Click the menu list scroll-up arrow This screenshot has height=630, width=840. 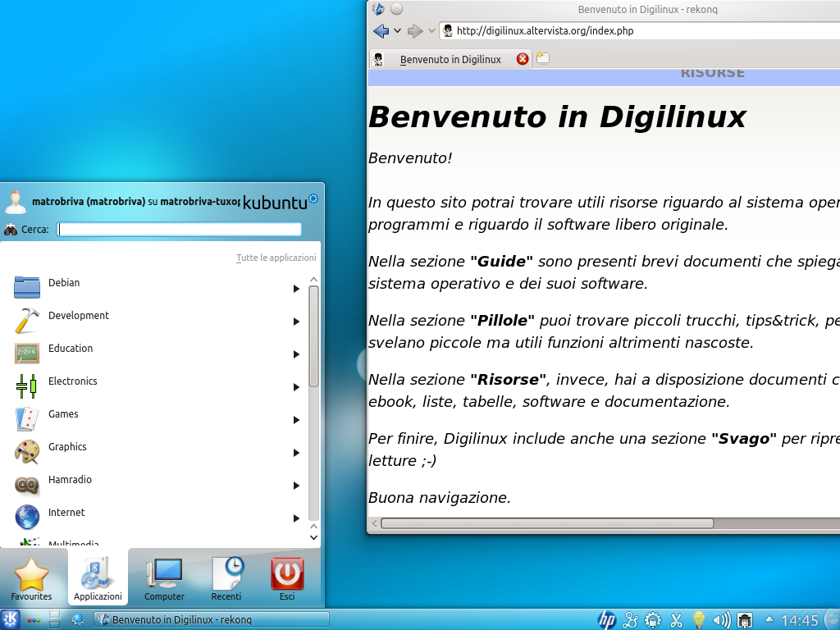314,280
